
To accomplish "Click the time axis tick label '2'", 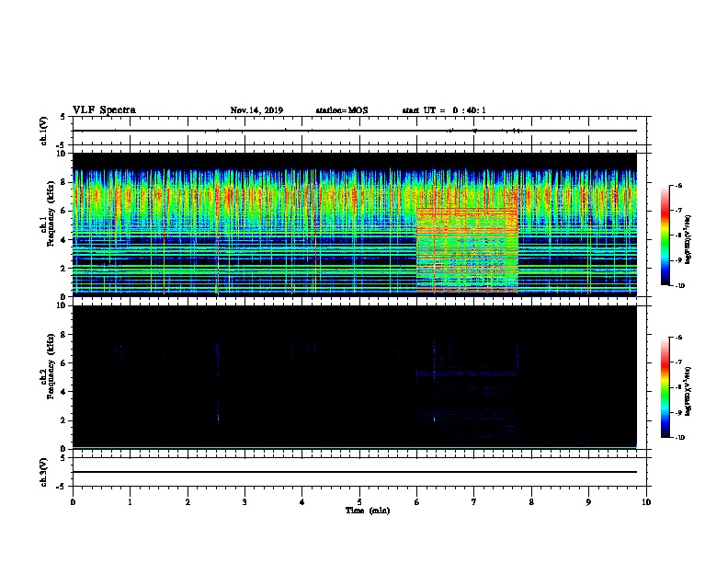I will pos(188,502).
